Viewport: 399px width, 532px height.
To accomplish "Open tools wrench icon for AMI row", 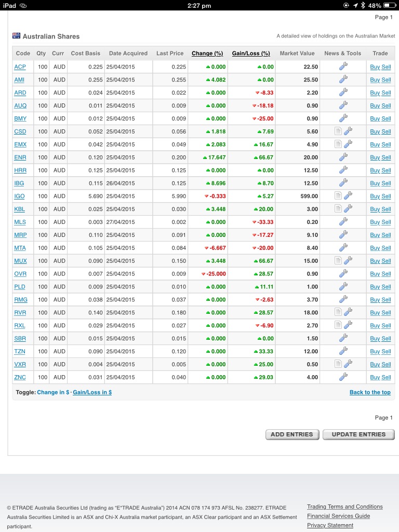I will point(343,79).
